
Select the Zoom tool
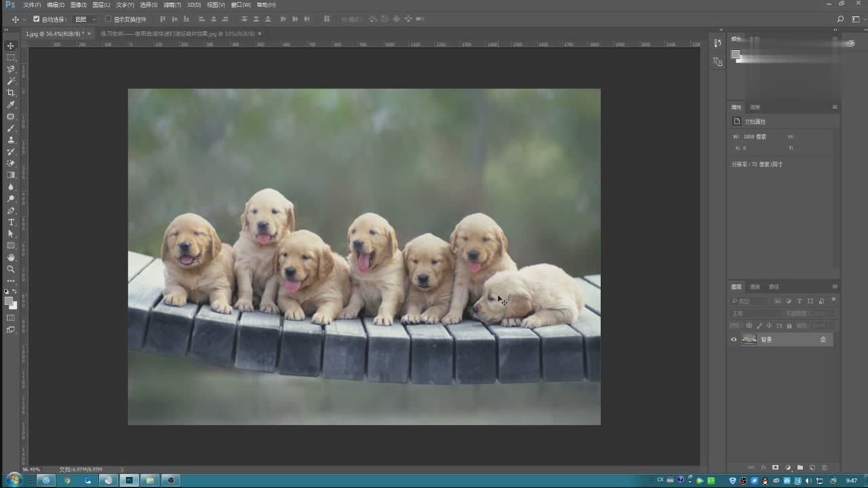[11, 269]
